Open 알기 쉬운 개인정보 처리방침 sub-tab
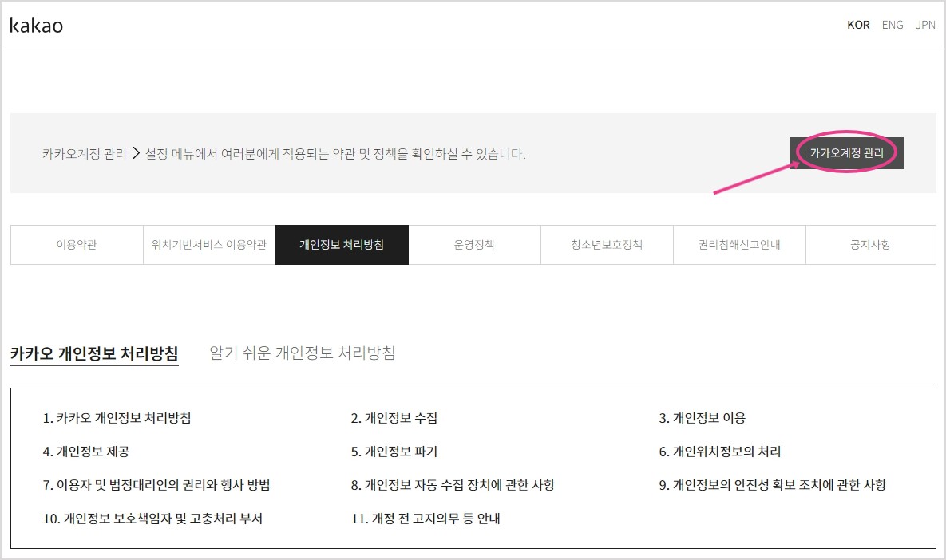Viewport: 946px width, 560px height. tap(303, 353)
